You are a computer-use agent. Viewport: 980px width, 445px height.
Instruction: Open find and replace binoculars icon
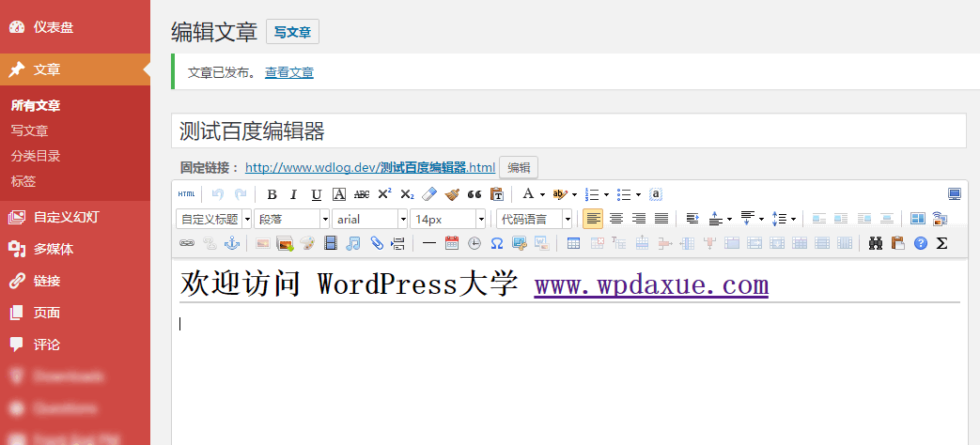875,243
